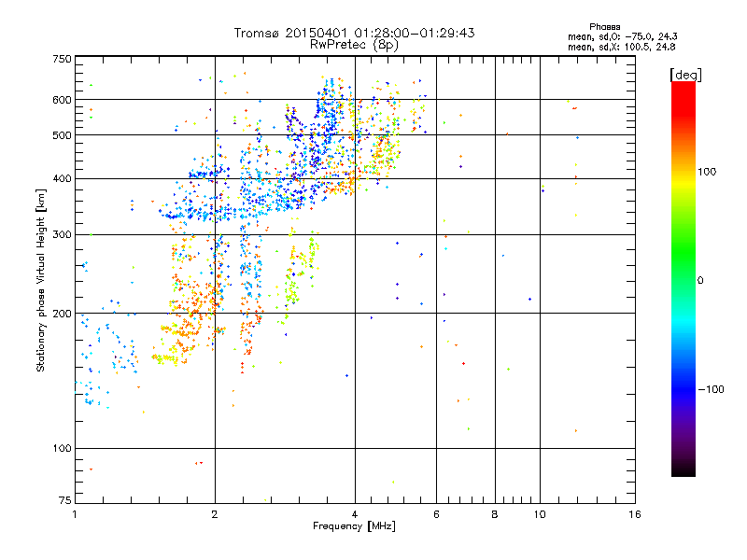Screen dimensions: 747x560
Task: Click the blue -100 region of the colorbar
Action: (x=684, y=389)
